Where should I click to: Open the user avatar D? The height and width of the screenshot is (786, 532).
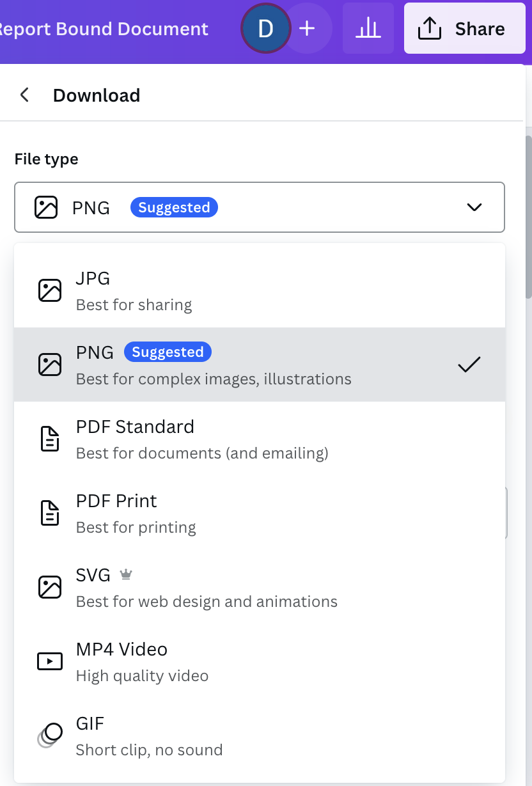pyautogui.click(x=265, y=29)
